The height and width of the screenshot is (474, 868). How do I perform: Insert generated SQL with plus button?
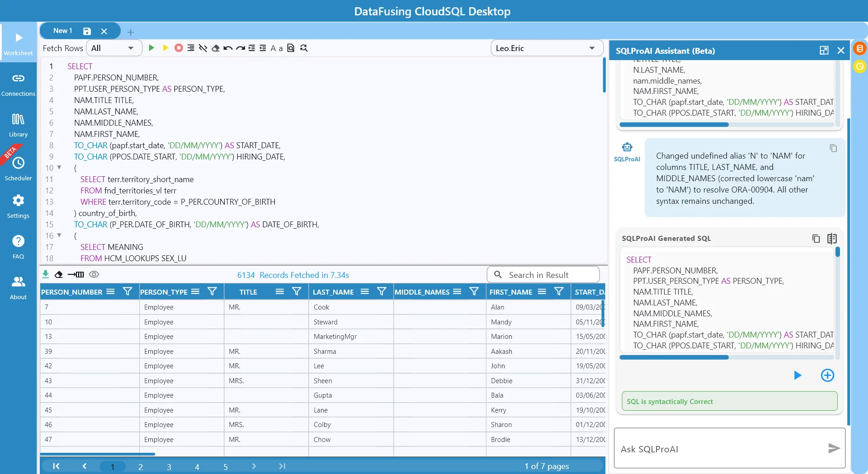tap(827, 375)
